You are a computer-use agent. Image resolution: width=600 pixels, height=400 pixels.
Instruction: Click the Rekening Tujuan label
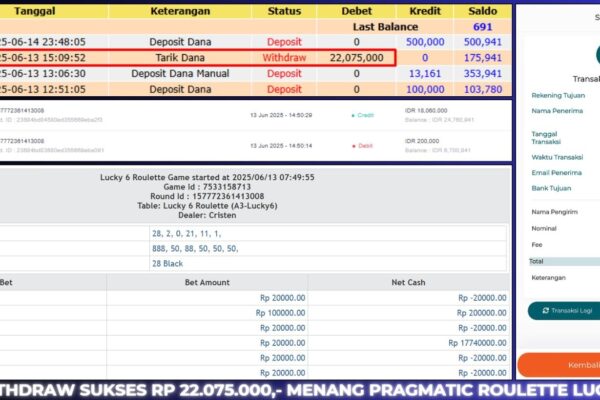point(558,95)
